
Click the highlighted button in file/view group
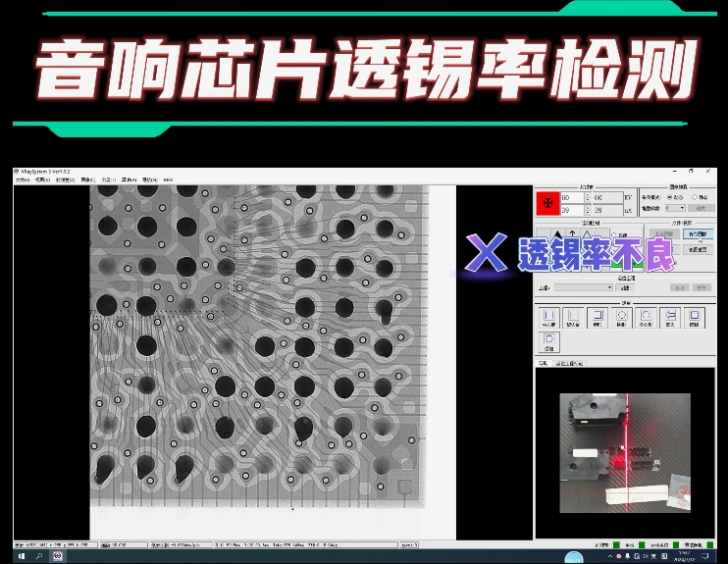pos(696,235)
